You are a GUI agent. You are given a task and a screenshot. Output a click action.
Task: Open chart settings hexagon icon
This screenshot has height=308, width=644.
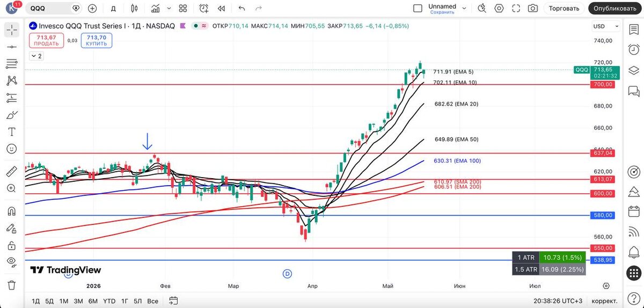pos(499,8)
